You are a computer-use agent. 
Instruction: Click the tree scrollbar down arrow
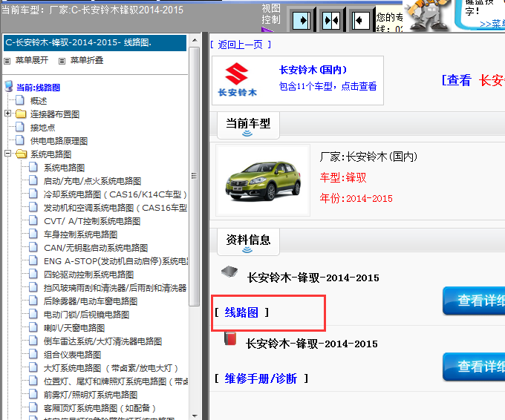point(195,416)
